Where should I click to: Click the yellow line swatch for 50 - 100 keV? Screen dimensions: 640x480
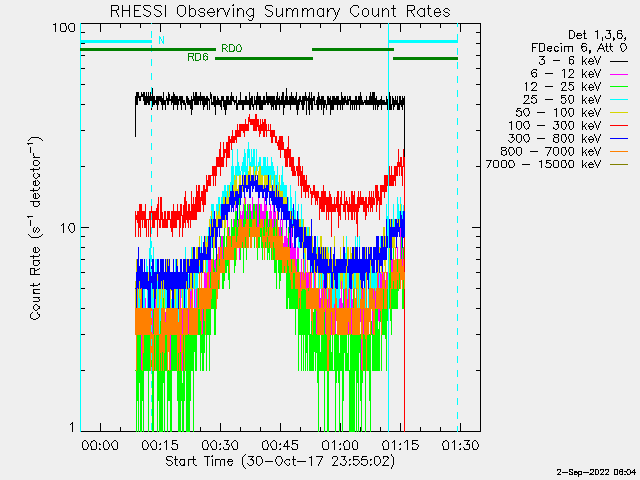pos(619,113)
